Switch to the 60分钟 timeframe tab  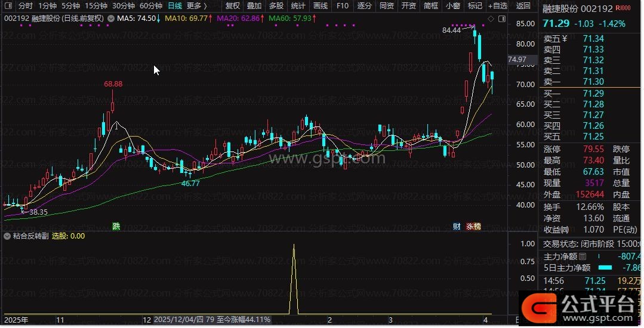pyautogui.click(x=151, y=6)
